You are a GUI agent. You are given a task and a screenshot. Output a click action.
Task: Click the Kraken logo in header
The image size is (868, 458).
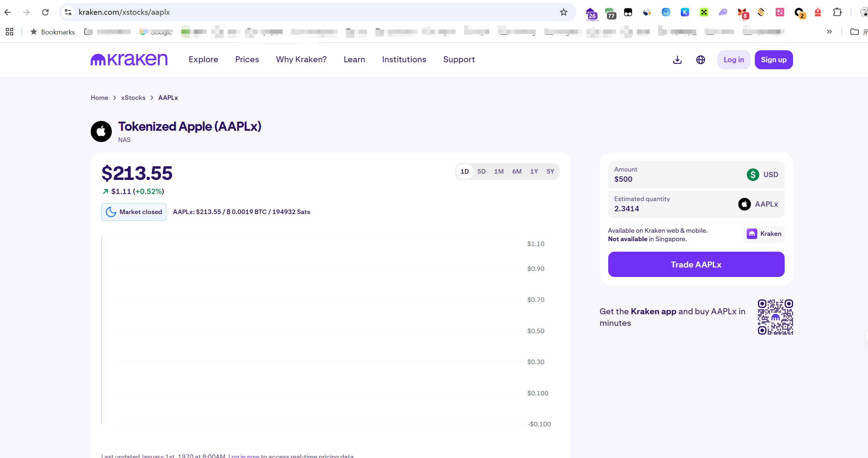(129, 59)
